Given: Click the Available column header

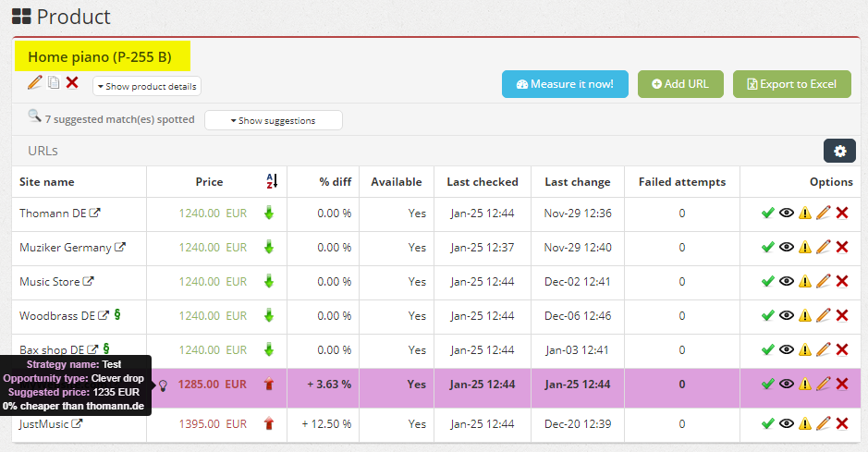Looking at the screenshot, I should coord(397,182).
